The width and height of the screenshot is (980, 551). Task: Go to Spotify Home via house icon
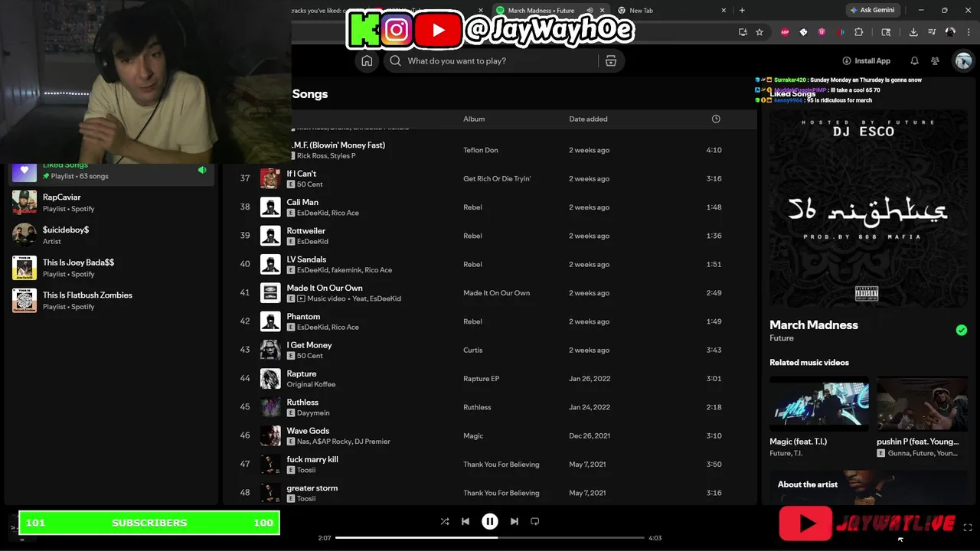(x=367, y=61)
